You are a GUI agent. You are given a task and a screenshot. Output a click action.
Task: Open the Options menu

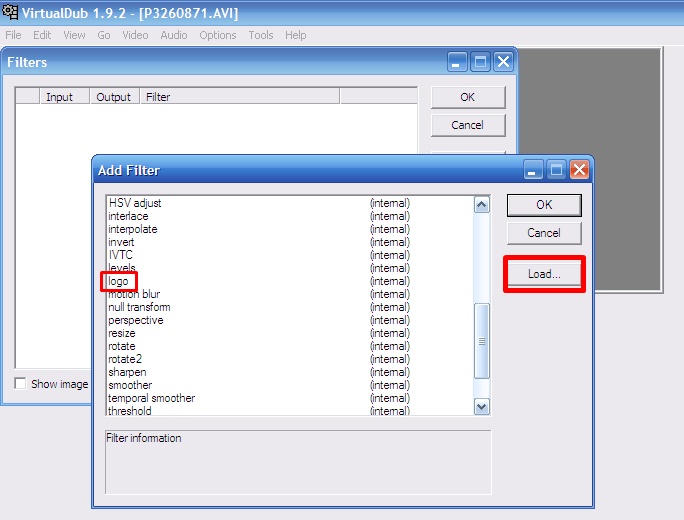tap(218, 35)
